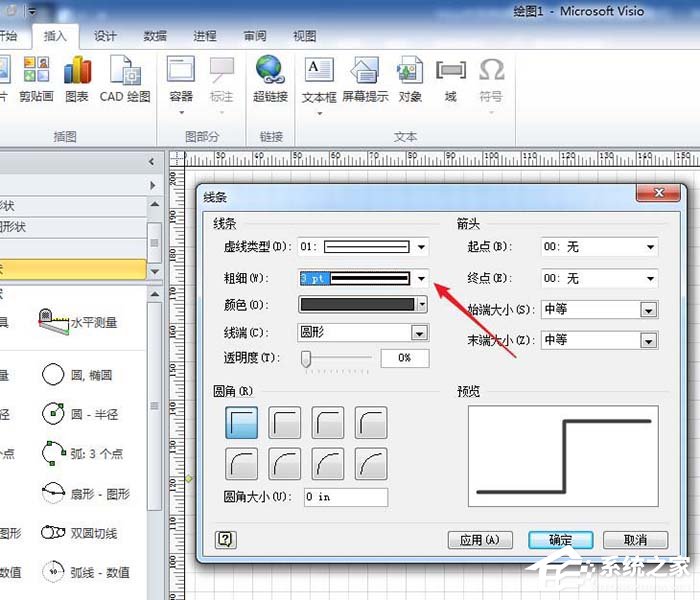
Task: Open the arrow end (终点) dropdown
Action: coord(650,279)
